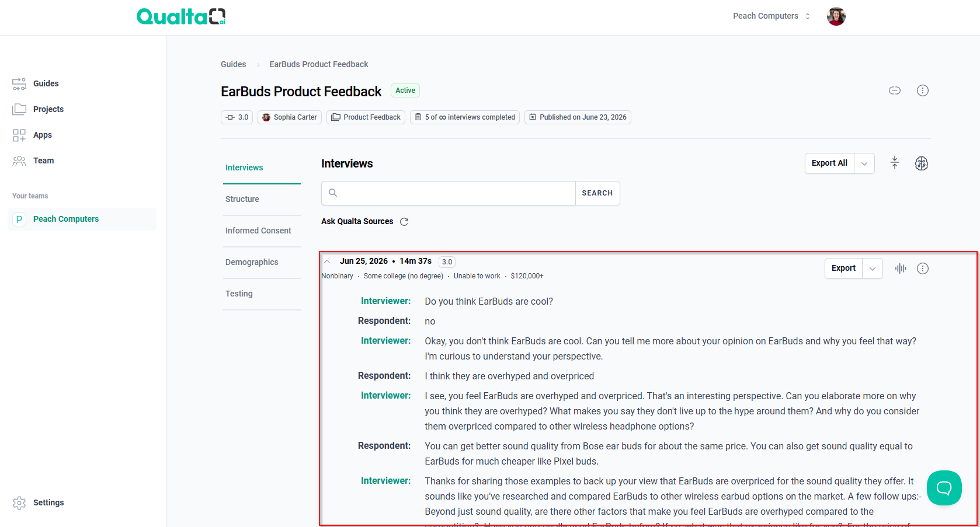Expand interview Export dropdown arrow
980x527 pixels.
[x=872, y=268]
